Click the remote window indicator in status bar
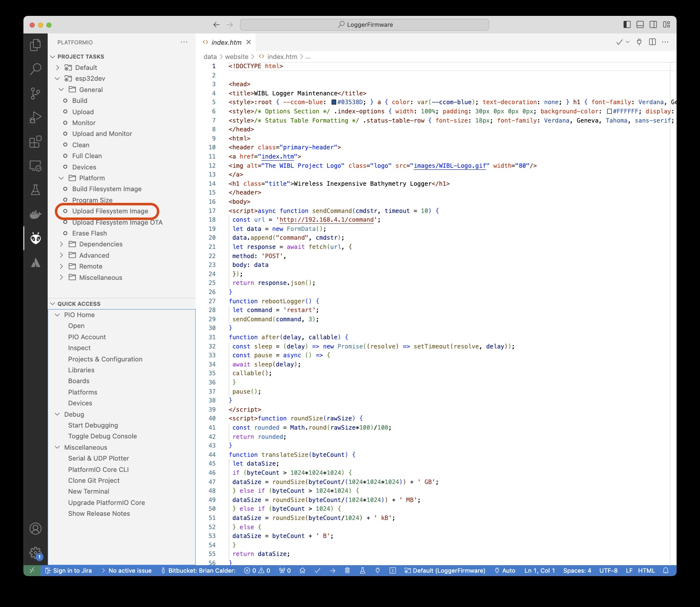The image size is (700, 607). (x=32, y=571)
